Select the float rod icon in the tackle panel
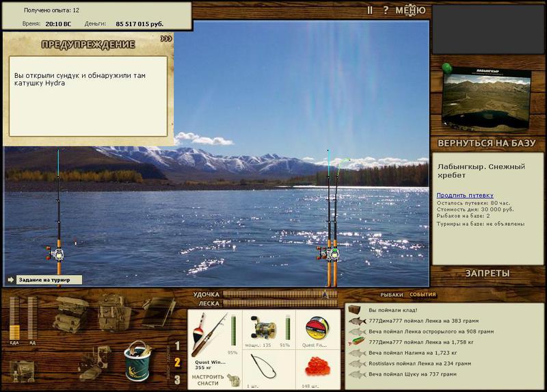 click(209, 333)
